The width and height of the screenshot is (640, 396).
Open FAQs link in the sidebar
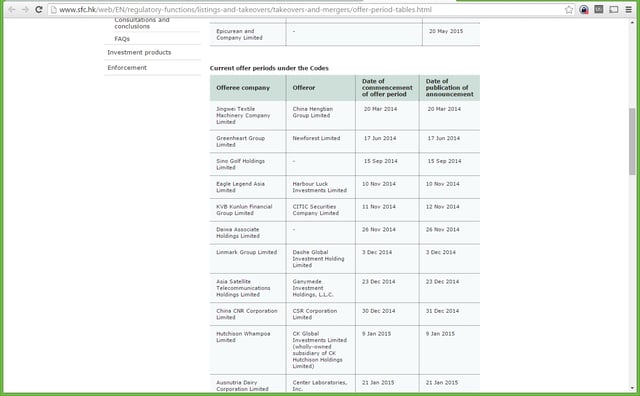click(122, 39)
